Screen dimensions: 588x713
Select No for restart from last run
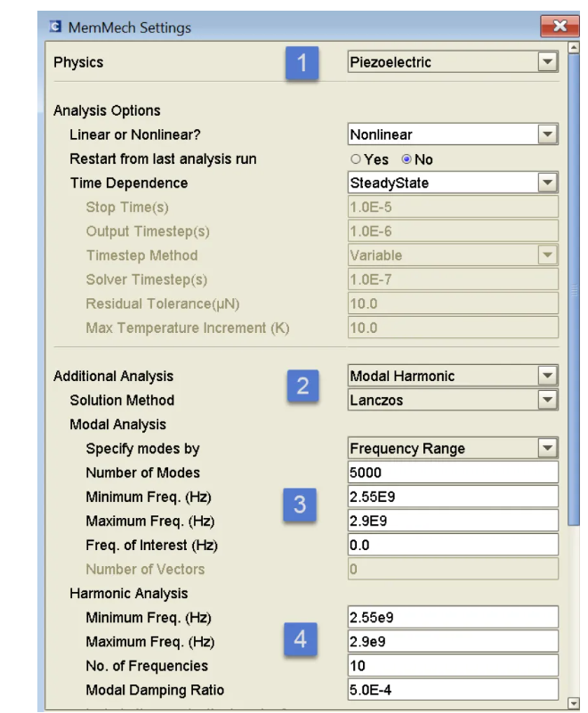click(x=407, y=159)
